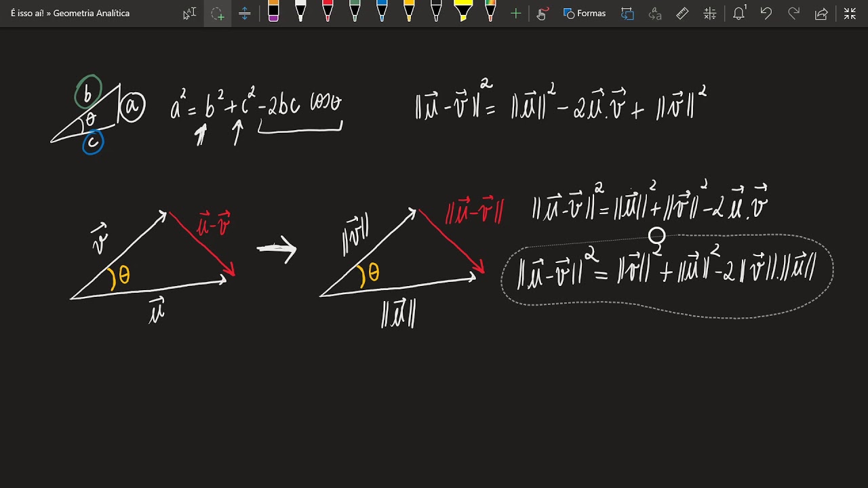Activate the Lasso Select tool
The image size is (868, 488).
218,14
